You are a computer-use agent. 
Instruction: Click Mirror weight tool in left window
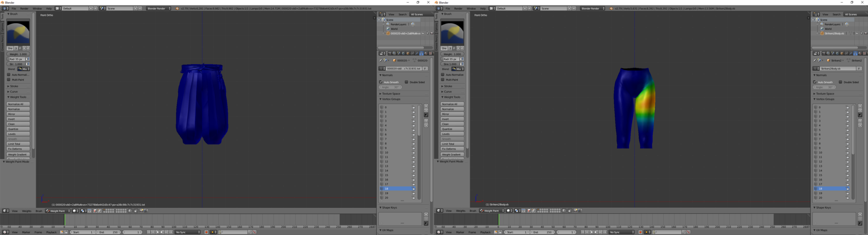tap(18, 114)
